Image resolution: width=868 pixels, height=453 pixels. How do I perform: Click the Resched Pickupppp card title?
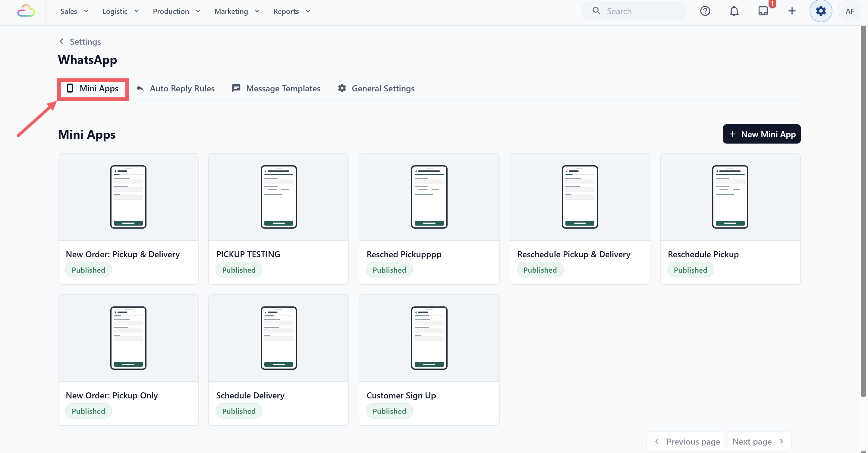point(404,254)
